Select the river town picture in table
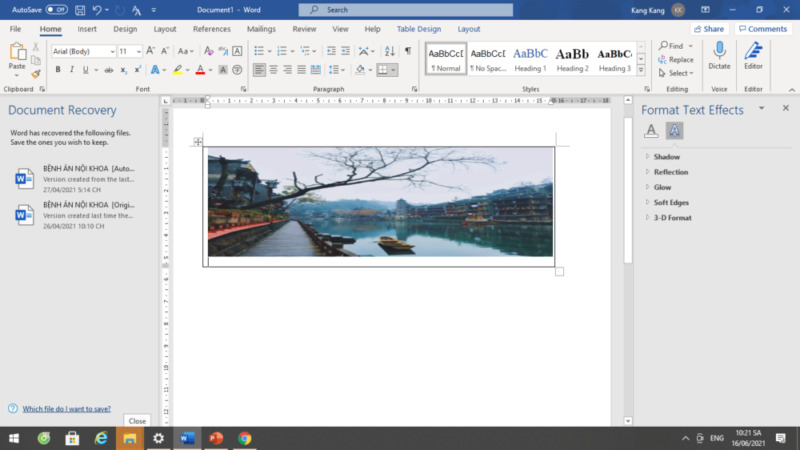800x450 pixels. pyautogui.click(x=380, y=202)
